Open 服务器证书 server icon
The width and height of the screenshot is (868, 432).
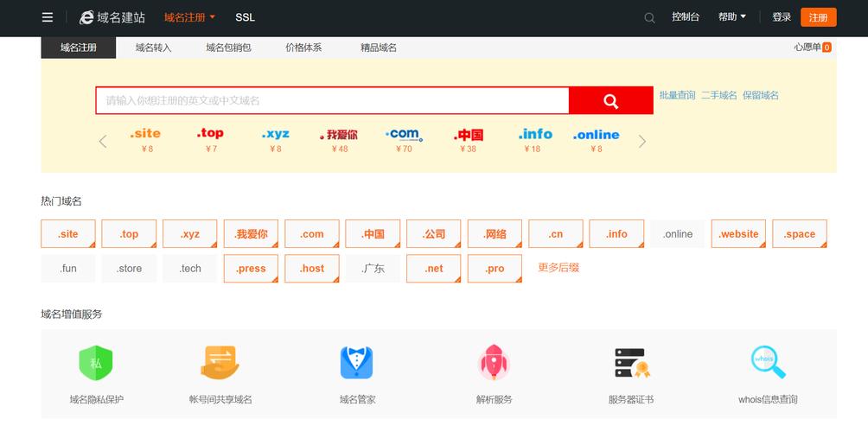pos(632,363)
